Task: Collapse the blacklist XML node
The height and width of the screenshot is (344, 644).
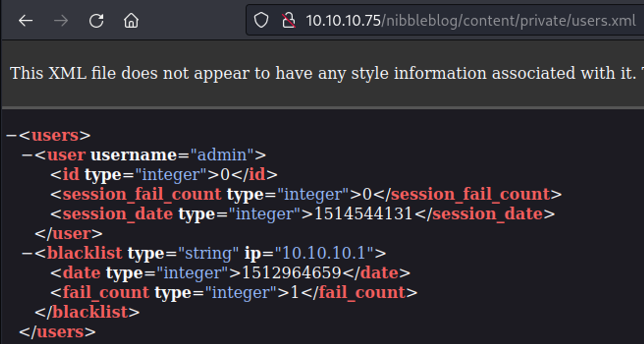Action: pyautogui.click(x=27, y=253)
